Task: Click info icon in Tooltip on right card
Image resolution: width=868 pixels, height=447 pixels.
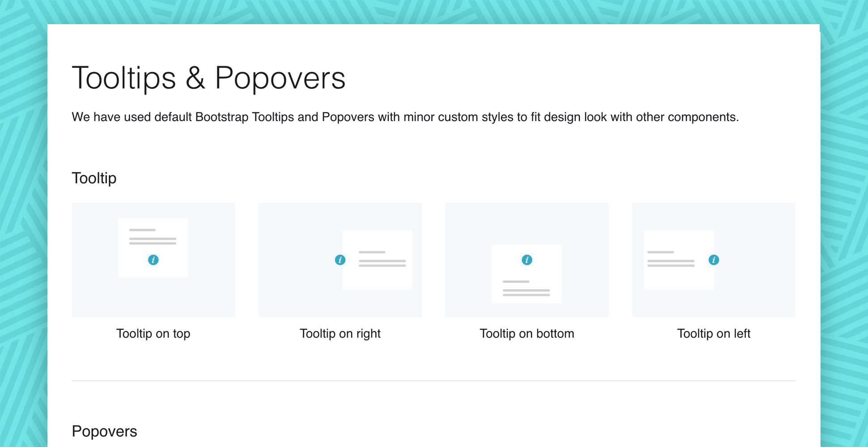Action: click(340, 260)
